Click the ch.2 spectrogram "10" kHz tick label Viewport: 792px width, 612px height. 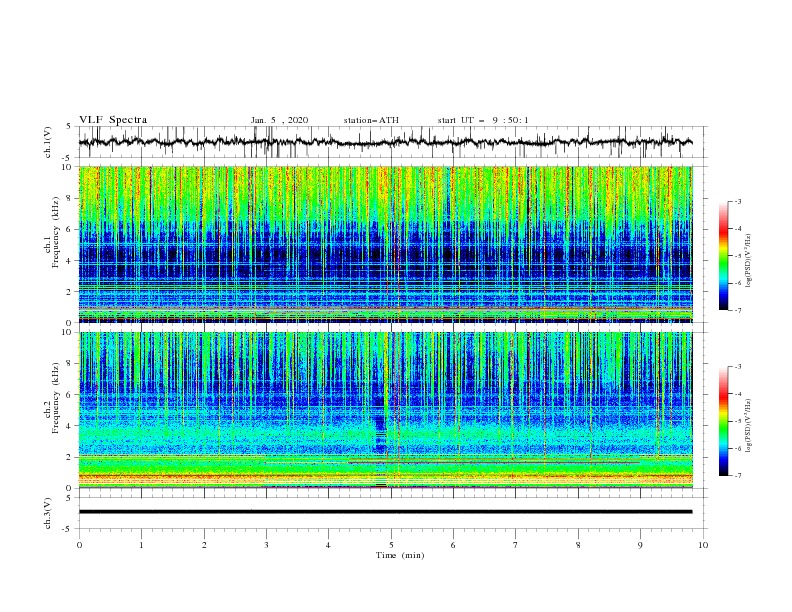(x=68, y=332)
